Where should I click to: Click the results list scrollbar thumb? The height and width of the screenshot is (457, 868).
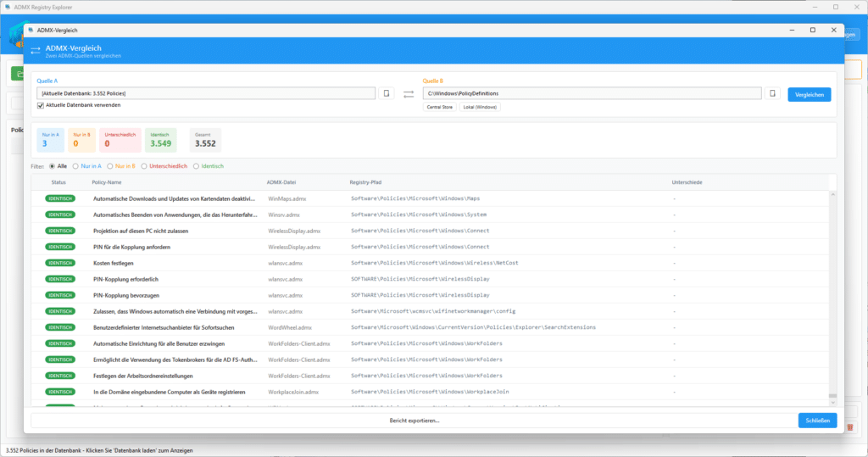pos(832,396)
